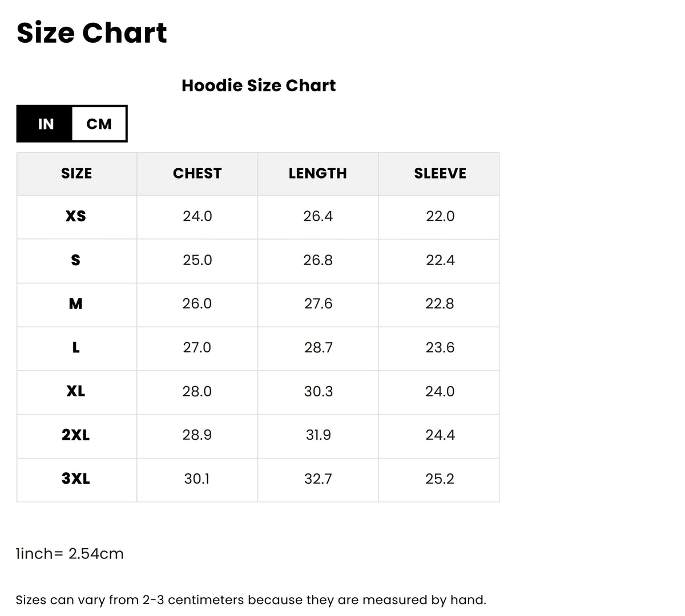Screen dimensions: 685x616
Task: Select the M size row label
Action: coord(75,304)
